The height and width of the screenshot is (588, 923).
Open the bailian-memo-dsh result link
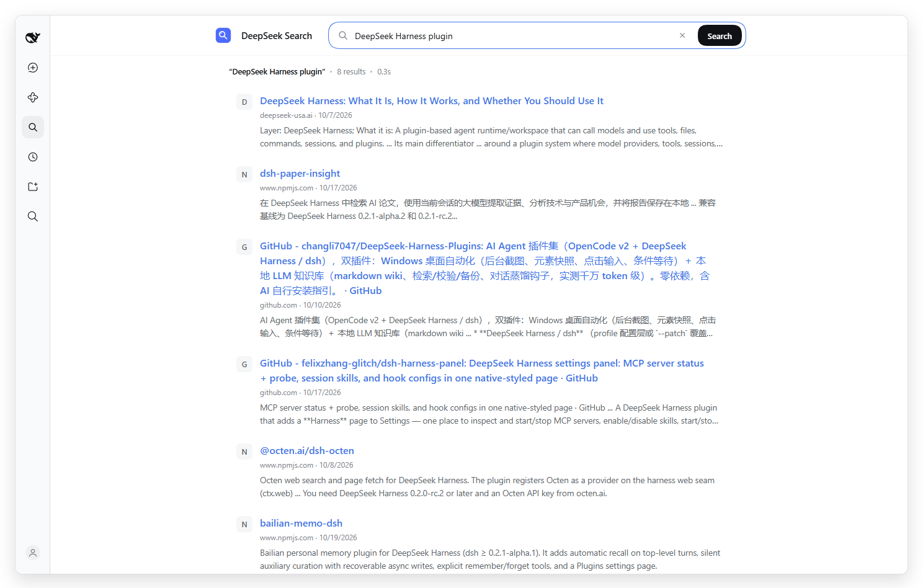pyautogui.click(x=301, y=523)
